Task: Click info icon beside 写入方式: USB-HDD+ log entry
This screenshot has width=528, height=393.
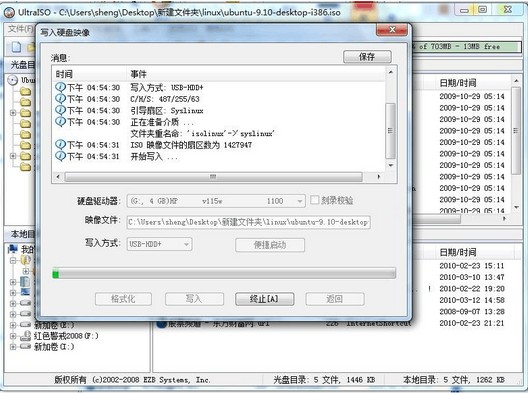Action: click(x=60, y=87)
